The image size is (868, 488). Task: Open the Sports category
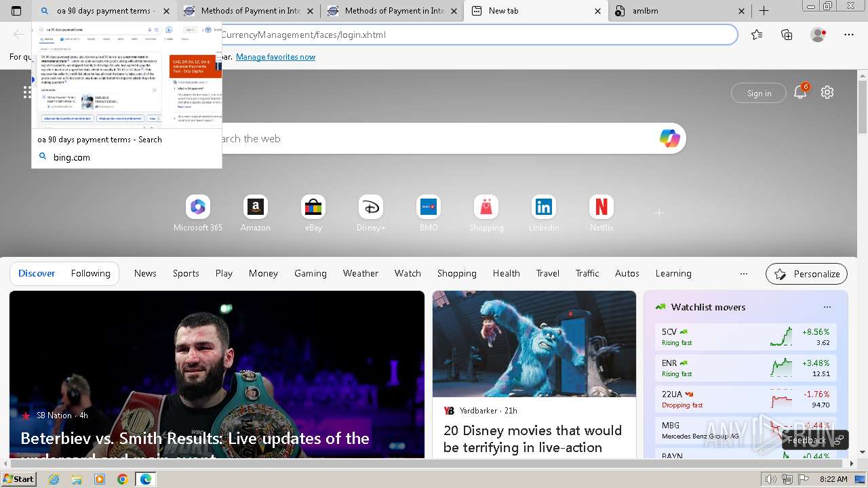(186, 273)
